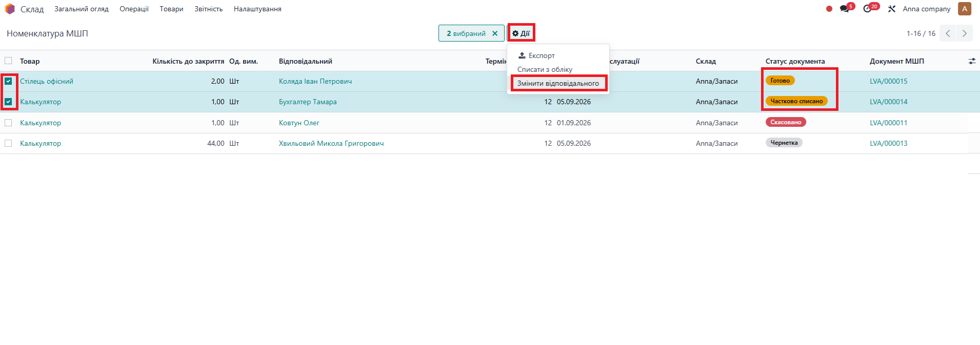Screen dimensions: 980x345
Task: Open the debug tools wrench icon
Action: pos(892,9)
